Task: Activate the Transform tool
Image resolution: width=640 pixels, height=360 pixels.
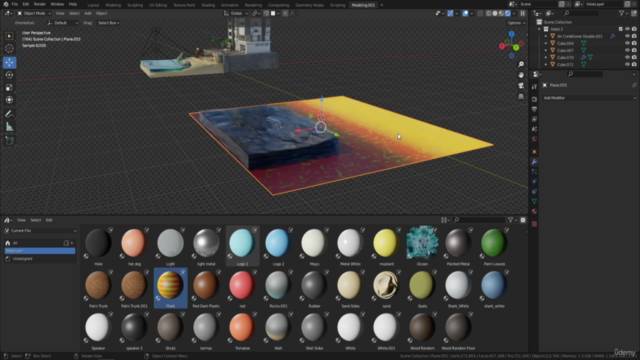Action: click(x=9, y=100)
